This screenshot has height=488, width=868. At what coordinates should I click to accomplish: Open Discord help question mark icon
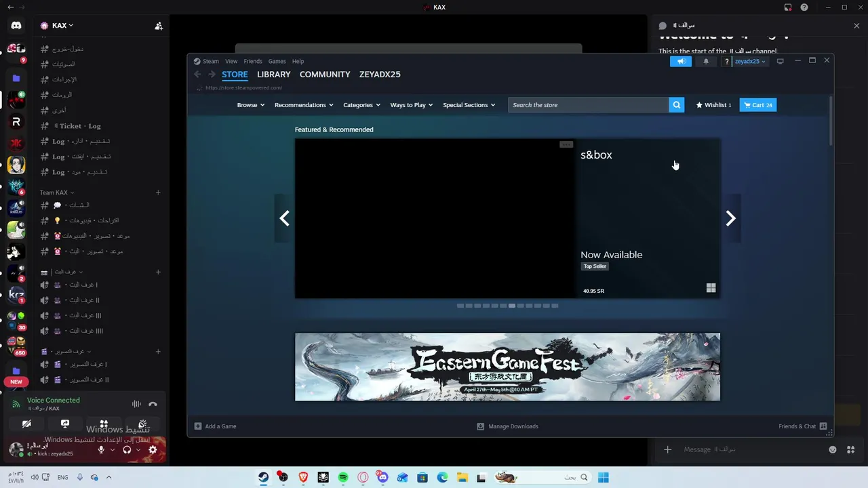tap(804, 7)
